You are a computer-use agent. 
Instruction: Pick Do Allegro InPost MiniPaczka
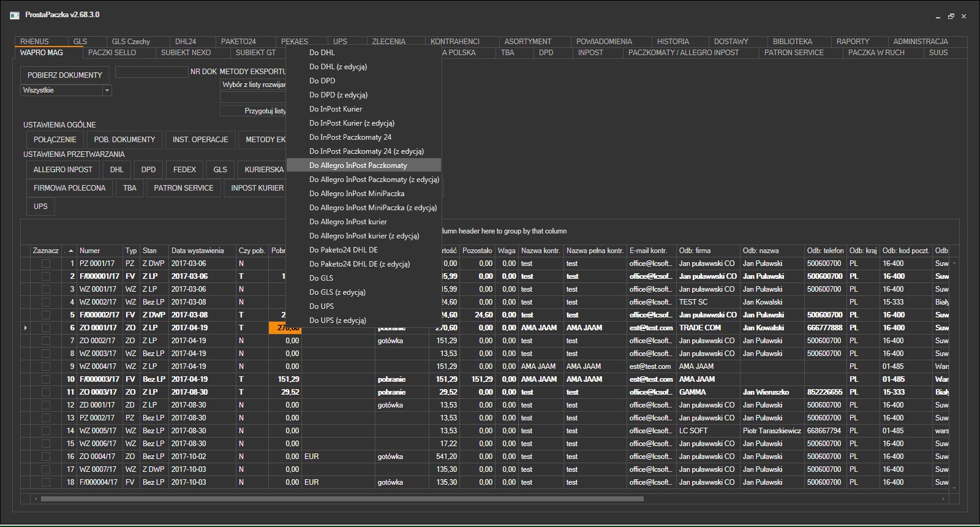pos(364,194)
